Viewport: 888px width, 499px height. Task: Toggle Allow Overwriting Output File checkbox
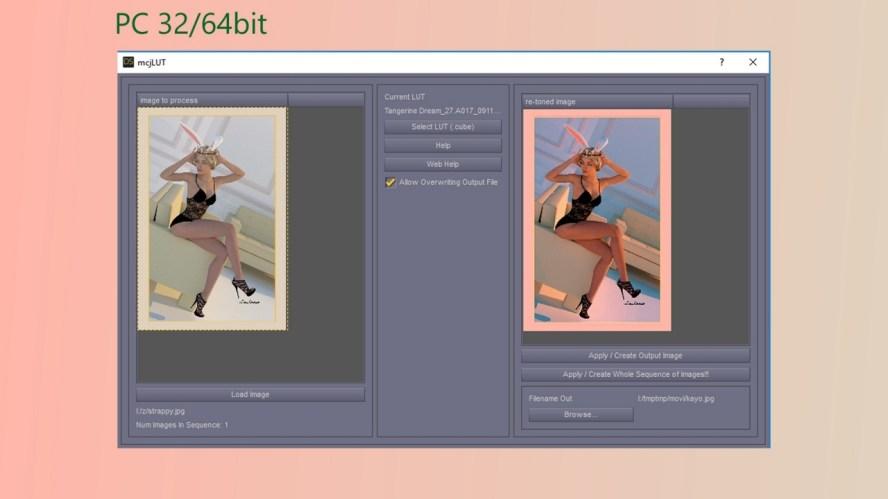[x=390, y=182]
